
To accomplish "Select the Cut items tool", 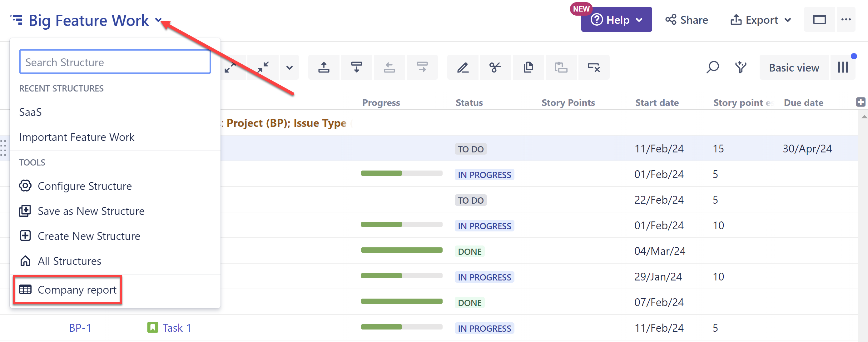I will [495, 67].
